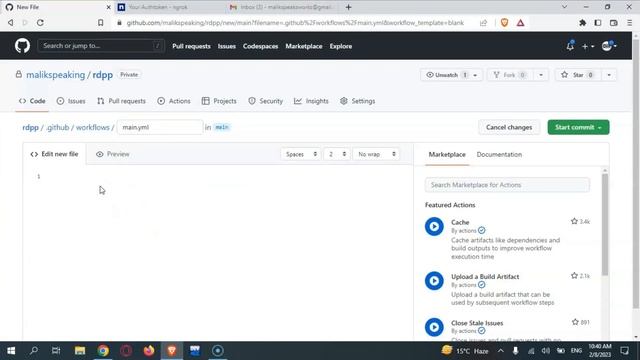Click the bookmark icon in address bar
Screen dimensions: 640x360
tap(100, 23)
